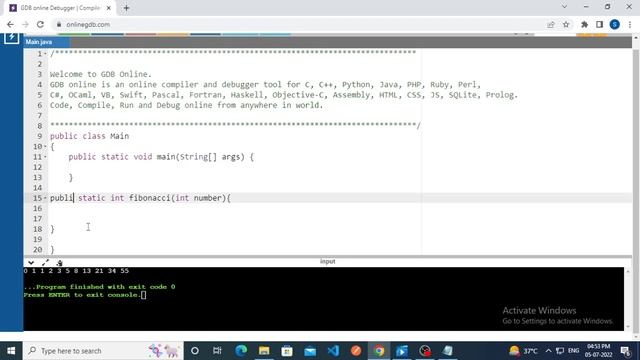
Task: Click the lock icon before onlinegdb.com
Action: [59, 24]
